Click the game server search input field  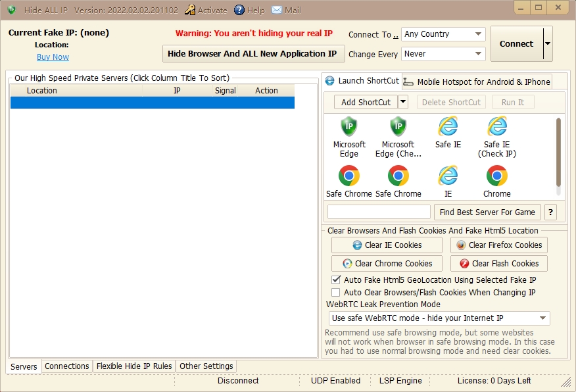point(379,212)
